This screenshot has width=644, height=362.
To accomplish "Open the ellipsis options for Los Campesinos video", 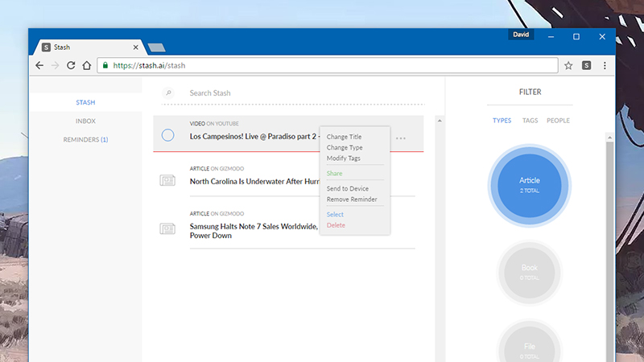I will pyautogui.click(x=401, y=138).
